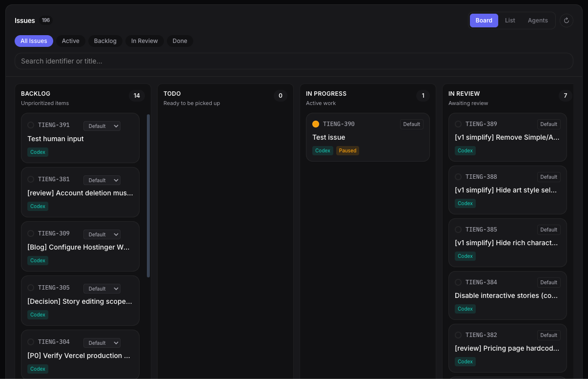Click the Paused badge on TIENG-390

[347, 150]
